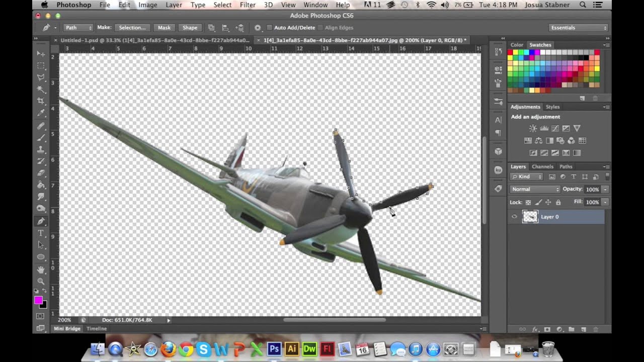Open the Essentials workspace dropdown
This screenshot has height=362, width=644.
pyautogui.click(x=578, y=28)
